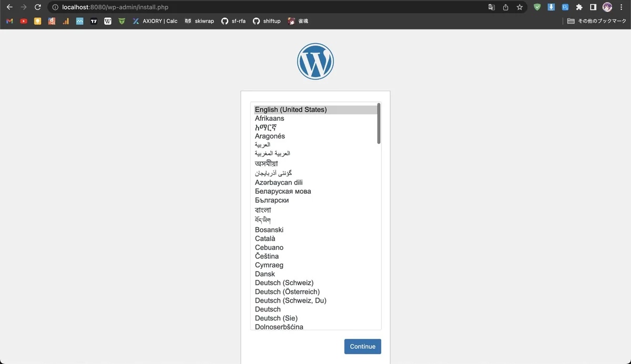Select Cebuano in the language list
Image resolution: width=631 pixels, height=364 pixels.
click(315, 247)
